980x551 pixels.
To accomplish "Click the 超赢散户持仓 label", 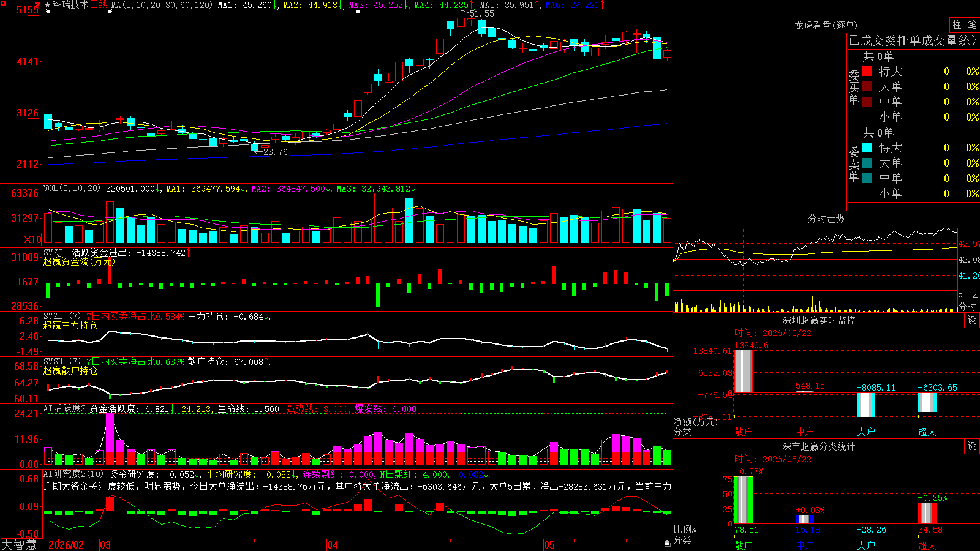I will [70, 370].
